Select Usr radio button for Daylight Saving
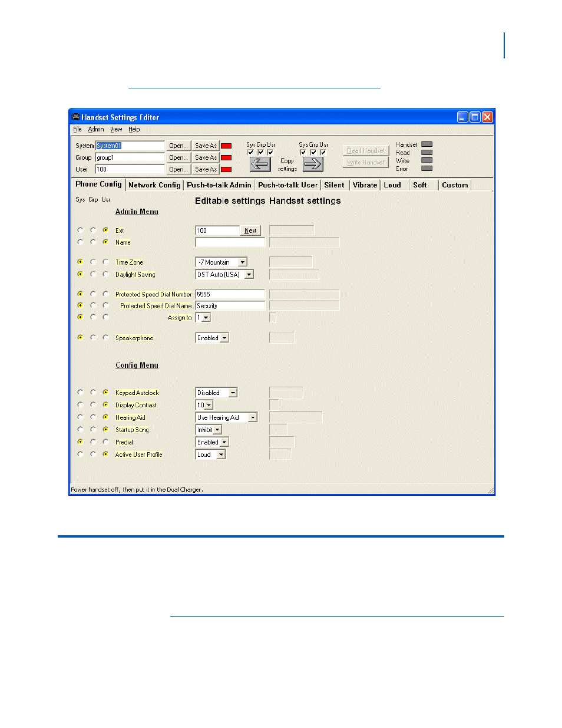The image size is (562, 728). 105,274
